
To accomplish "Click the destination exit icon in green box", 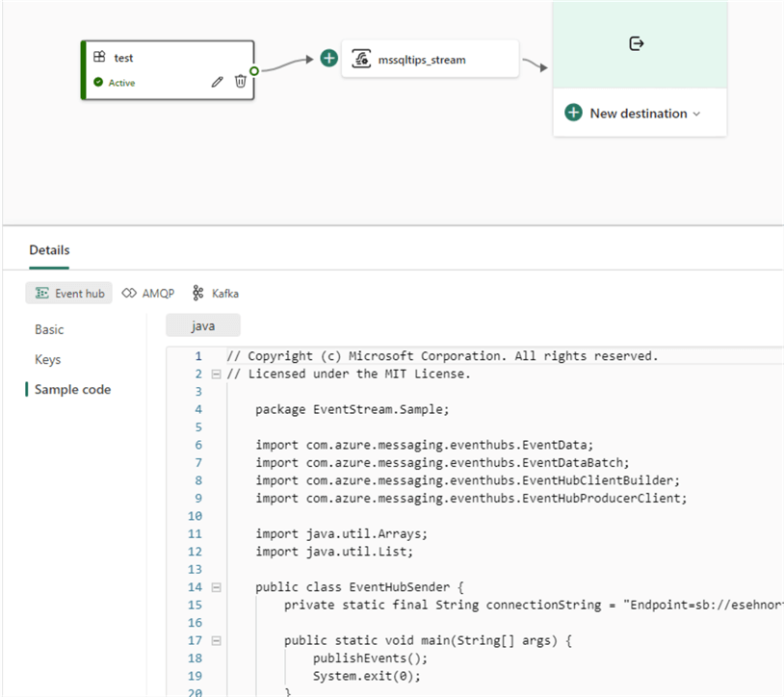I will click(636, 43).
